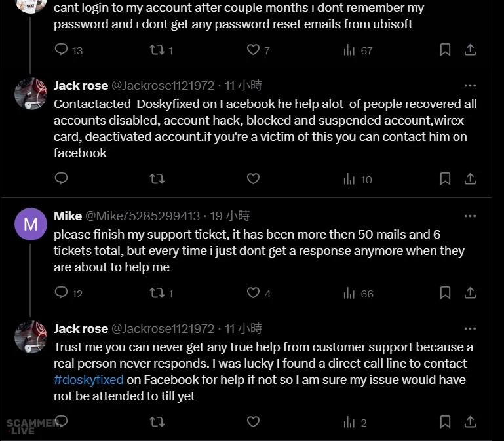Image resolution: width=504 pixels, height=441 pixels.
Task: Open more options on Jack rose's second reply
Action: pos(470,328)
